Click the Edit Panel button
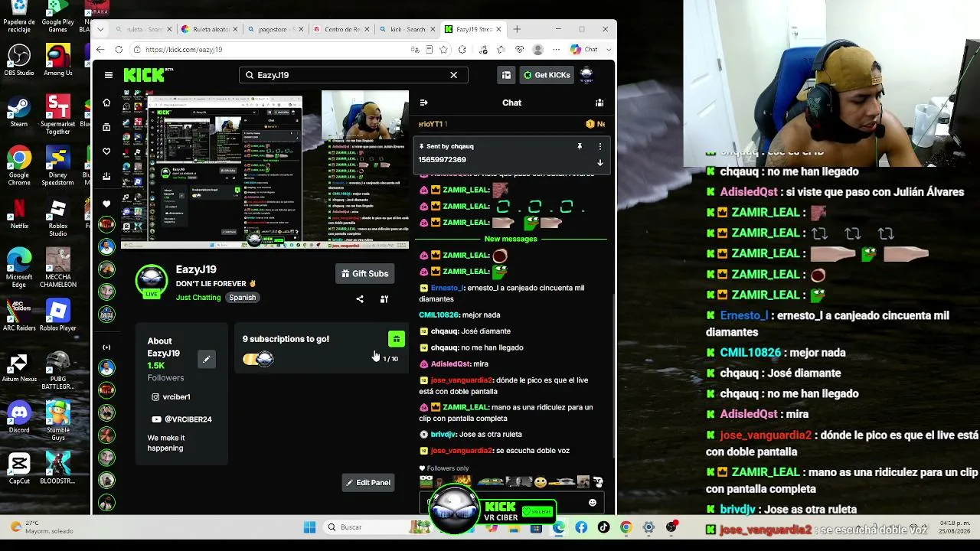The height and width of the screenshot is (551, 980). 368,482
